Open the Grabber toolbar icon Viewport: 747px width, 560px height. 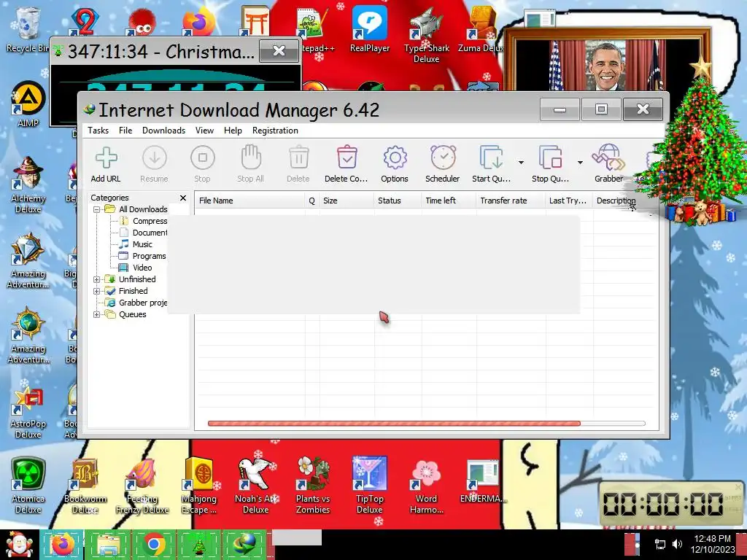click(608, 157)
